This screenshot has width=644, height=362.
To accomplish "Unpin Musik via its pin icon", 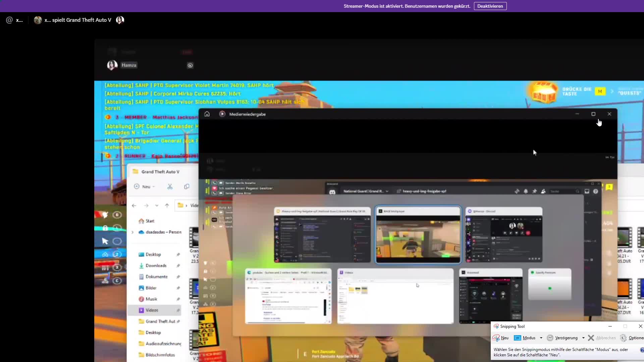I will point(178,299).
